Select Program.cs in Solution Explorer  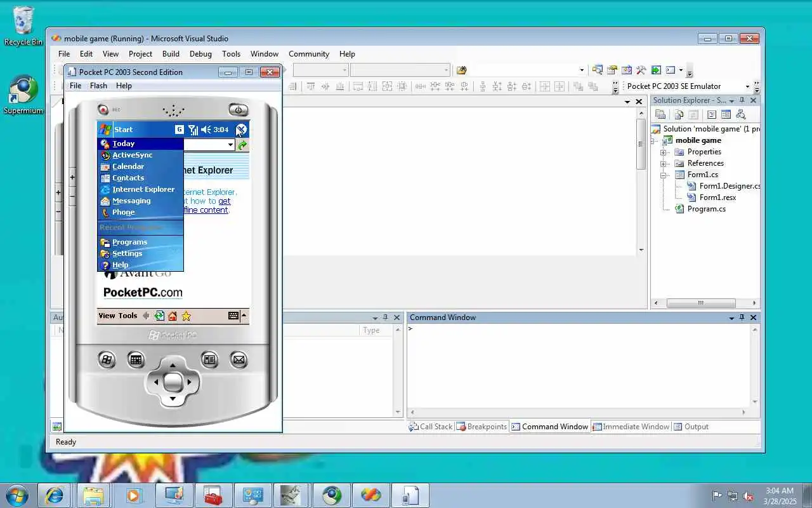pos(707,209)
